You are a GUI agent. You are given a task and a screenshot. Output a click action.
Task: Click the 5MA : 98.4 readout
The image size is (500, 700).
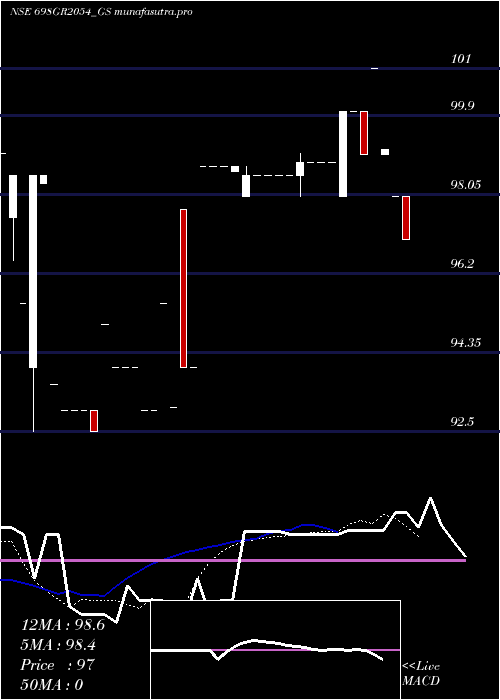[x=58, y=645]
